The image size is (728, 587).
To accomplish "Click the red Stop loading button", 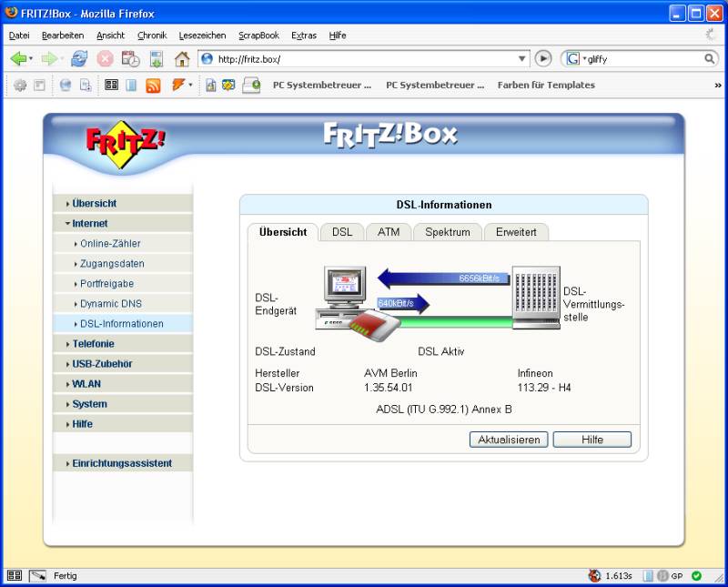I will pos(105,59).
